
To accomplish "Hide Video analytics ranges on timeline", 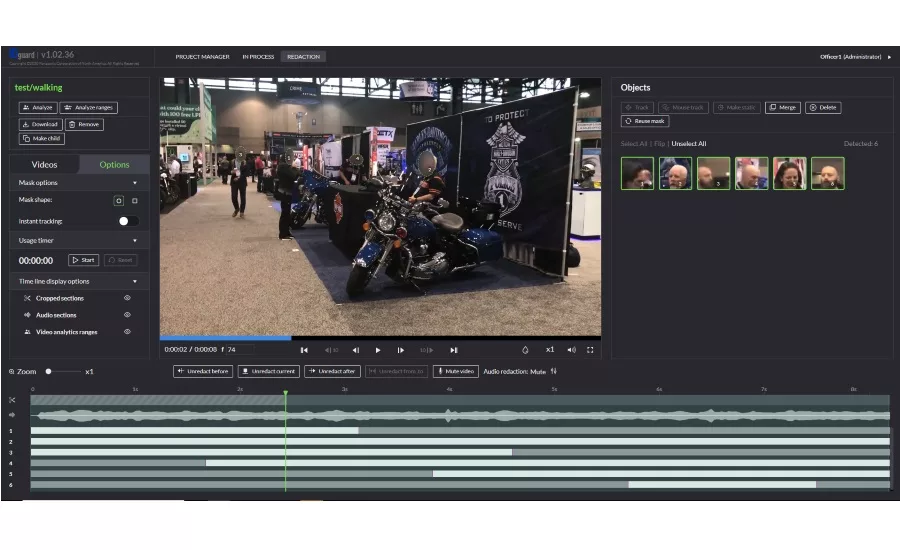I will point(127,332).
